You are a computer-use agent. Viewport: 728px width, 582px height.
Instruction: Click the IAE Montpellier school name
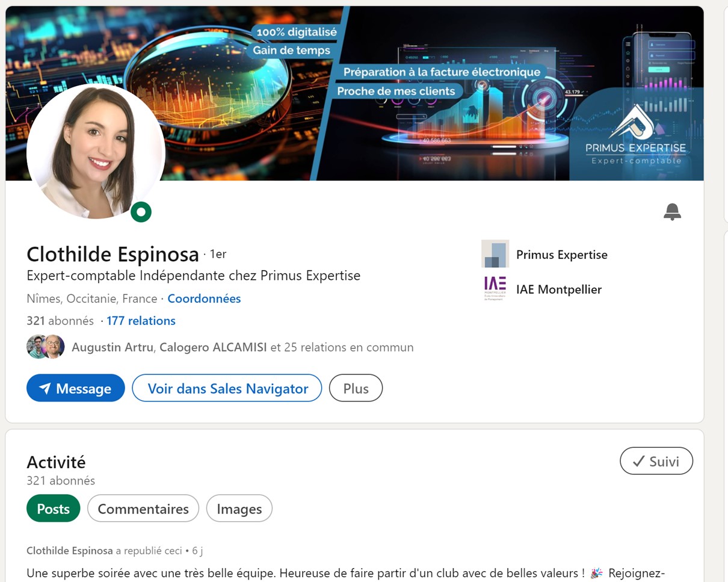558,289
